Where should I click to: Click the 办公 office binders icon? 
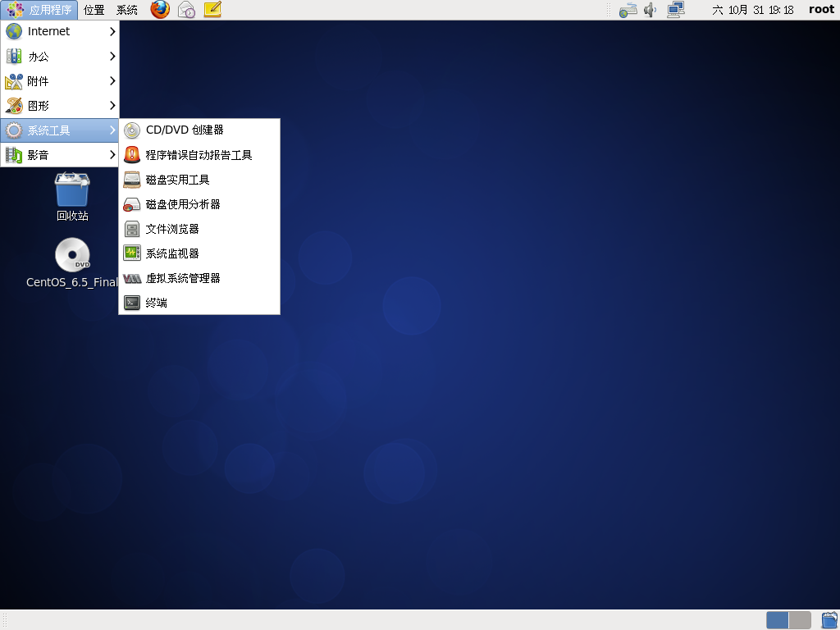[14, 57]
